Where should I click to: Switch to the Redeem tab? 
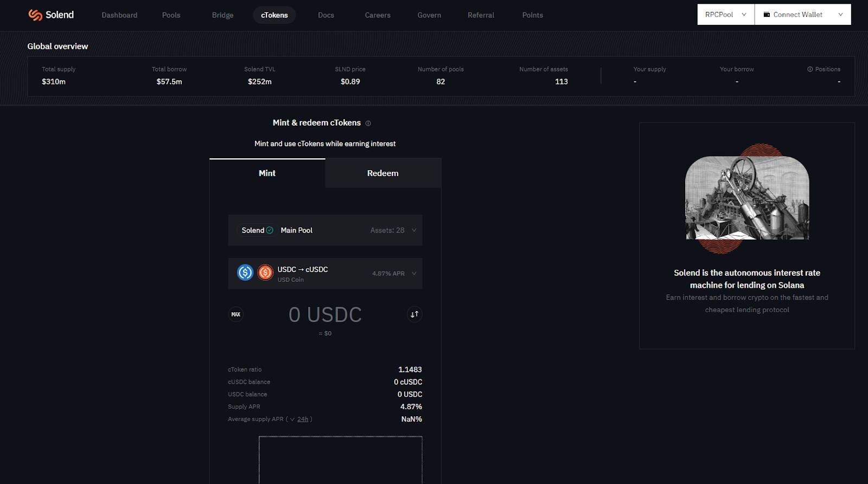click(383, 173)
